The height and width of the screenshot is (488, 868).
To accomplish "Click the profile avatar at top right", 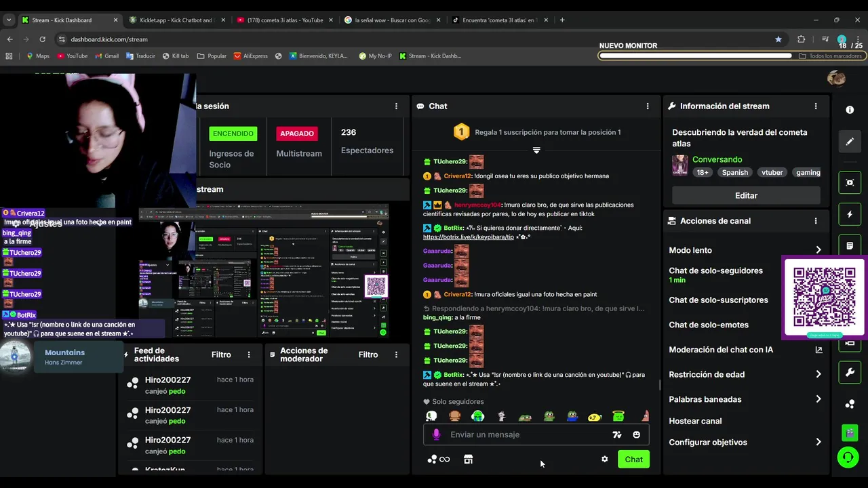I will 836,78.
